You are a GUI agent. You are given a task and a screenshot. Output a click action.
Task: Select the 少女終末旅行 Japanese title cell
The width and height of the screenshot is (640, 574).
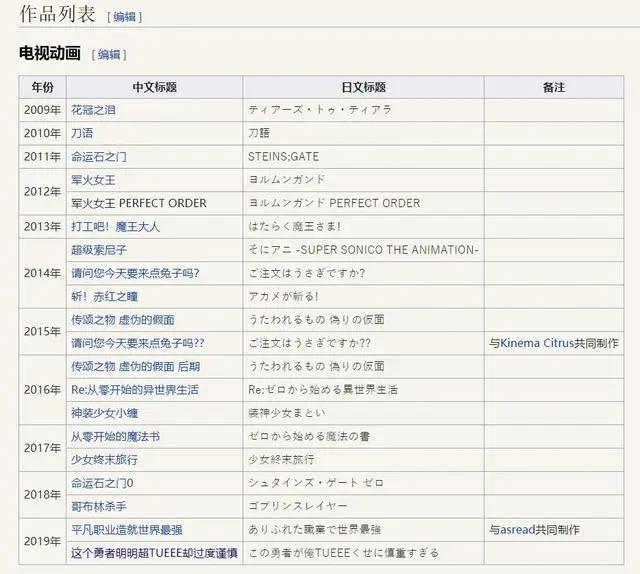(364, 460)
